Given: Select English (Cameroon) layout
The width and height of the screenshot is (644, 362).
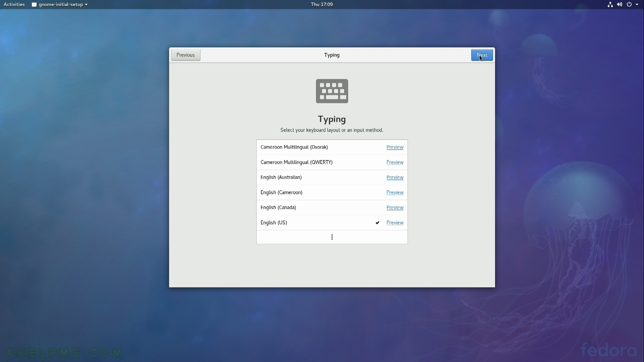Looking at the screenshot, I should point(332,192).
